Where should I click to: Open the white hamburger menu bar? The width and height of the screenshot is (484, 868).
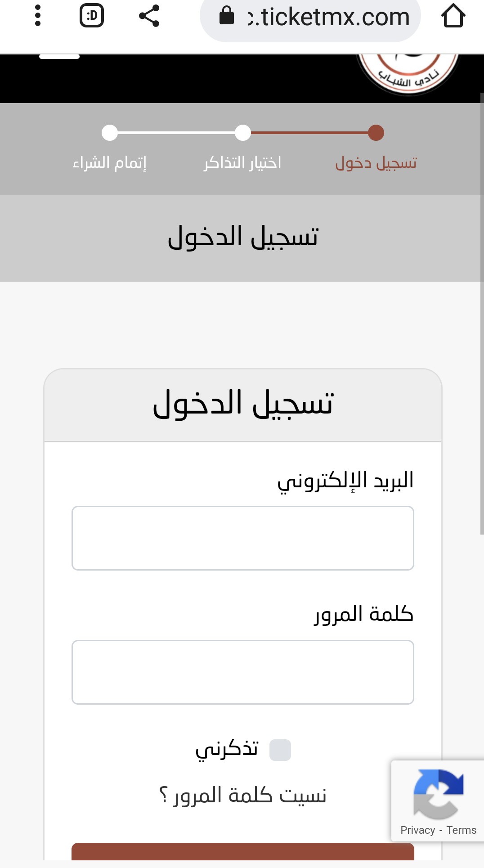tap(59, 57)
